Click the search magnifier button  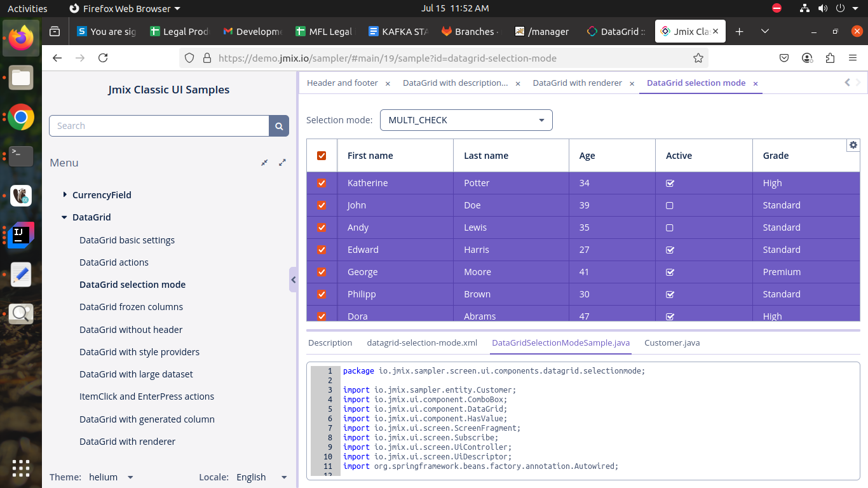click(279, 126)
